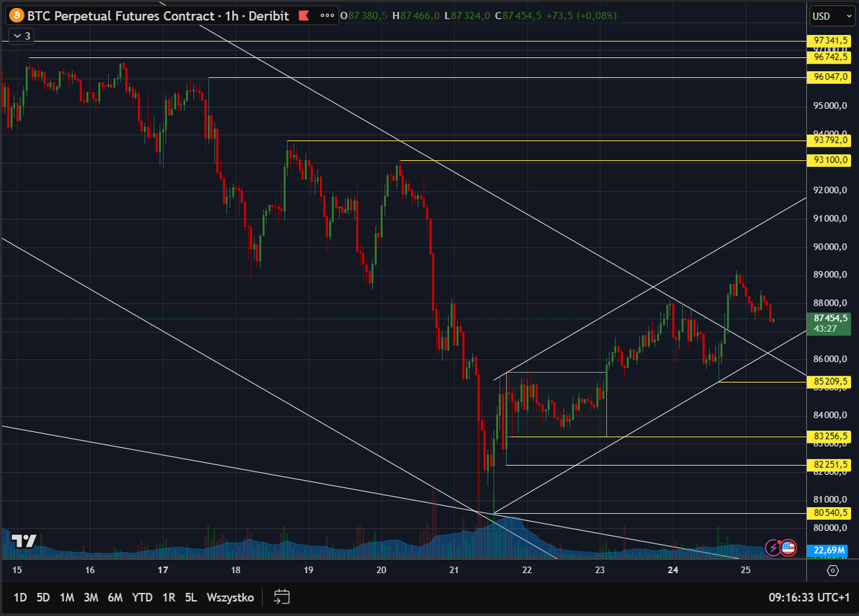
Task: Click the 96 742,5 yellow price label
Action: click(x=828, y=57)
